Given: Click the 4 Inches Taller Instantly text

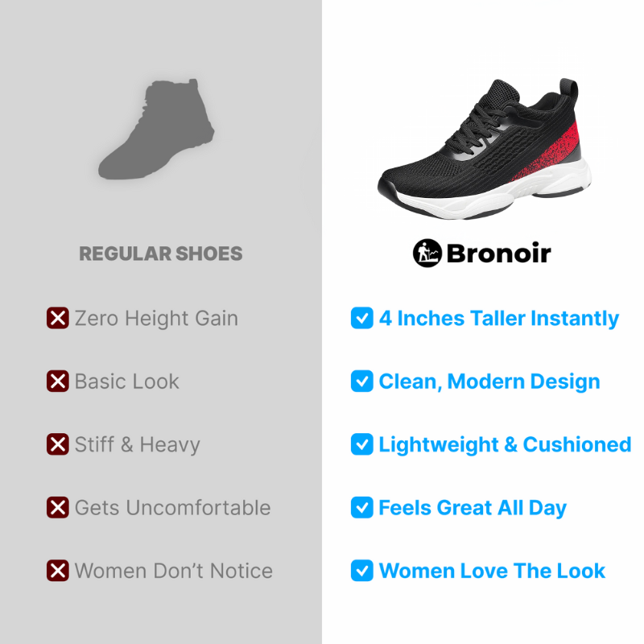Looking at the screenshot, I should [x=499, y=319].
